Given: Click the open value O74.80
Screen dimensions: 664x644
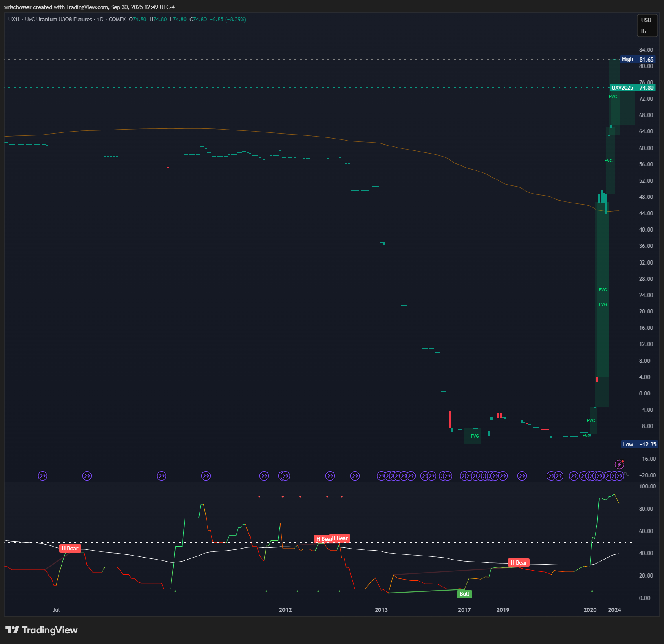Looking at the screenshot, I should point(138,19).
